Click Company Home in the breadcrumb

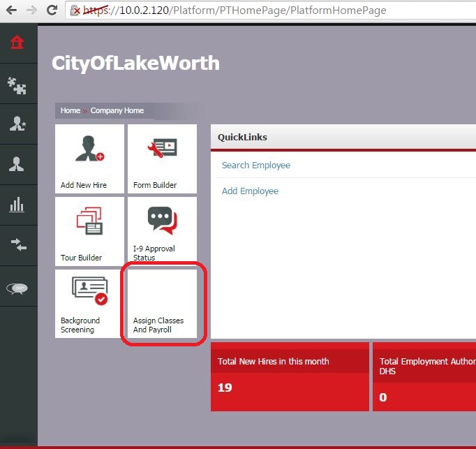tap(117, 111)
